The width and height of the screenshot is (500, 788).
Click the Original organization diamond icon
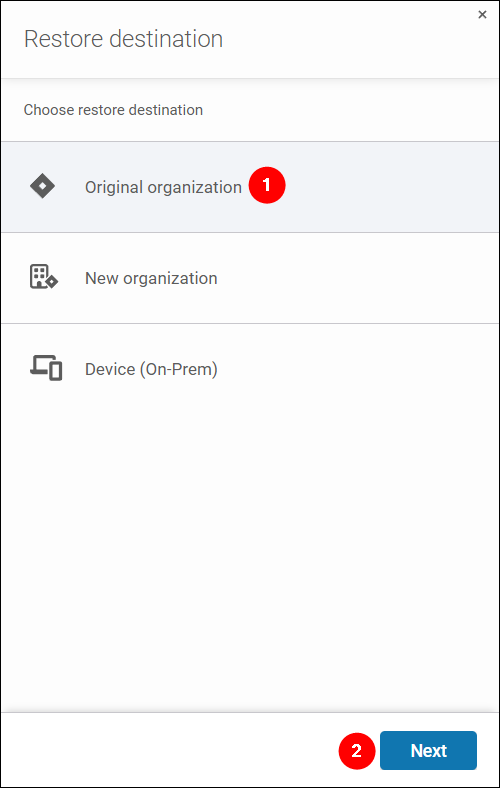click(42, 187)
